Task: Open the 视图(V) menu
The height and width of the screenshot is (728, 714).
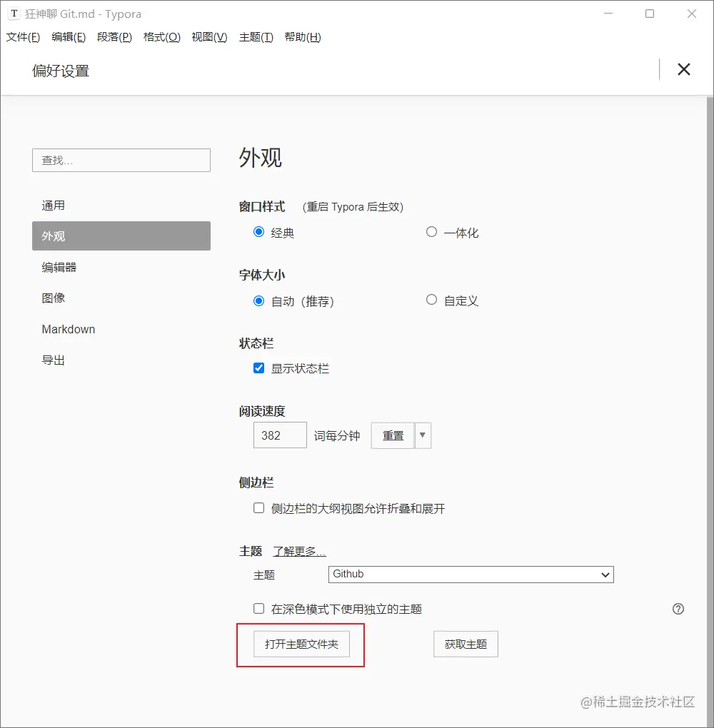Action: tap(209, 37)
